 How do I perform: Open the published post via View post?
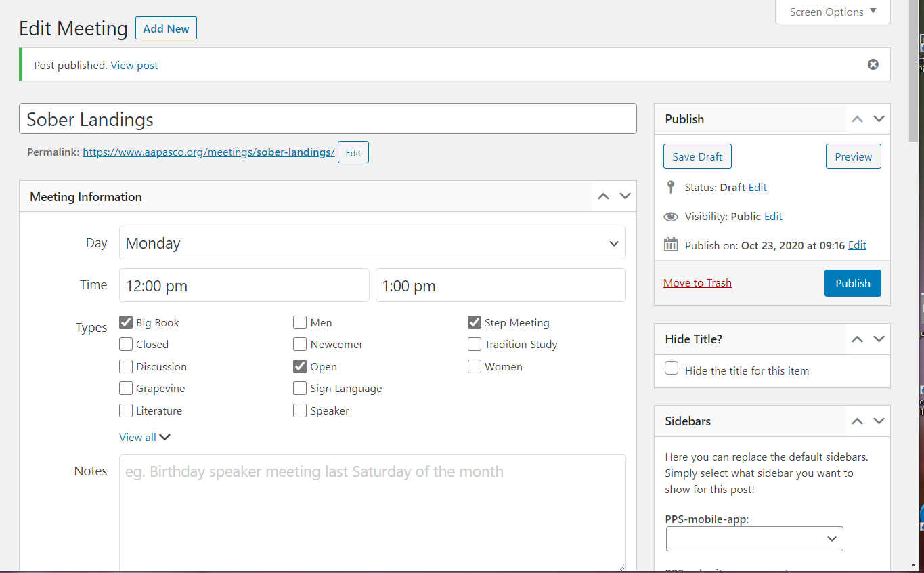click(x=133, y=65)
